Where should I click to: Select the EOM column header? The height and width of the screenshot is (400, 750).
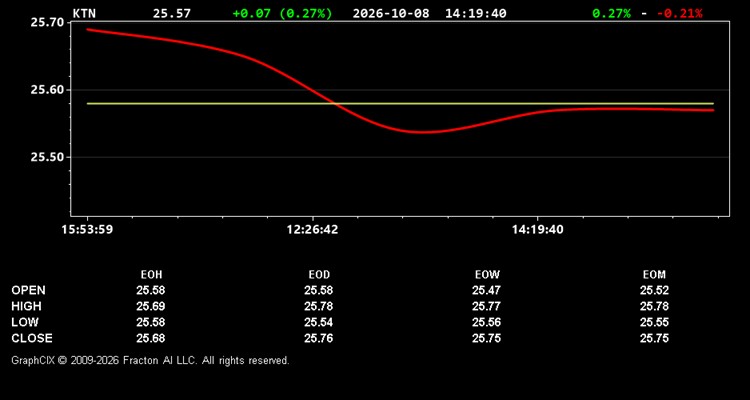(654, 275)
